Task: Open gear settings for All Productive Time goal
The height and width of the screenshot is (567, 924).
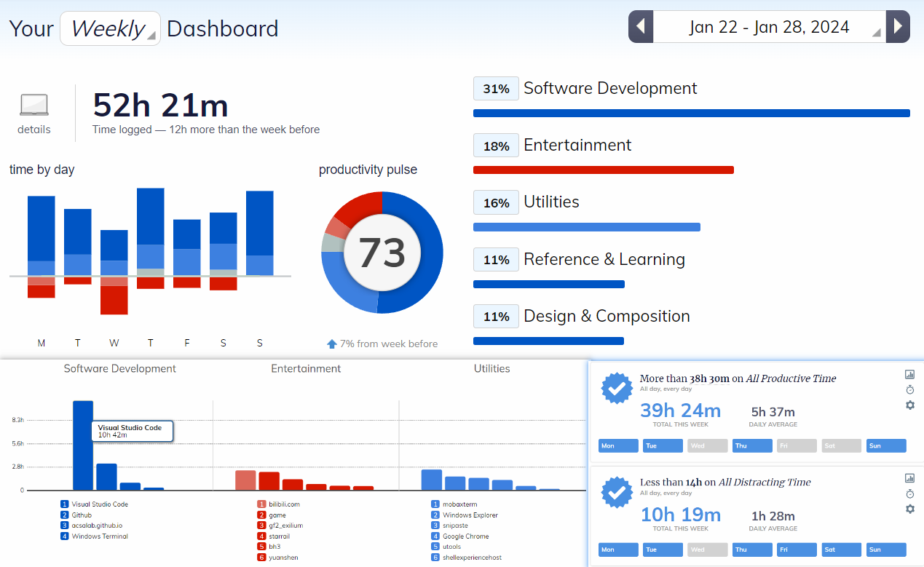Action: [909, 405]
